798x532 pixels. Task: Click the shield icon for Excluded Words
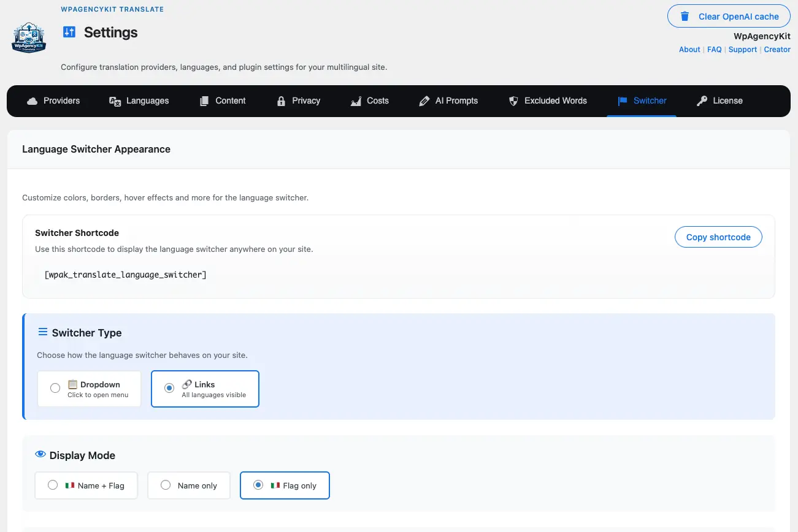pos(513,101)
